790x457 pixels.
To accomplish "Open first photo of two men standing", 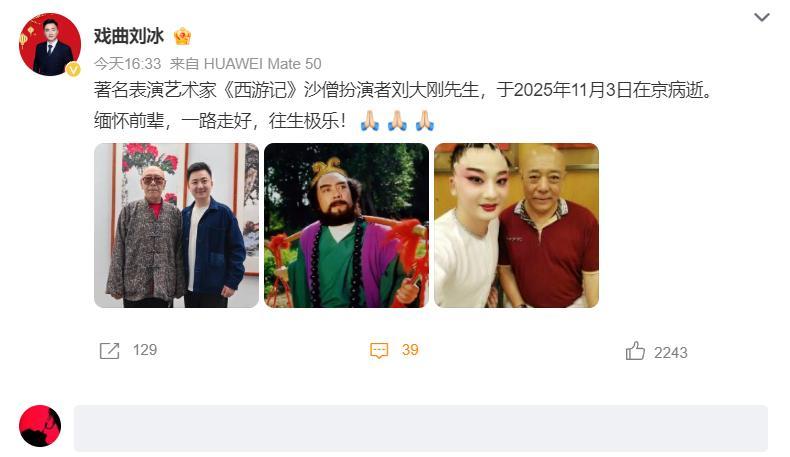I will tap(176, 225).
